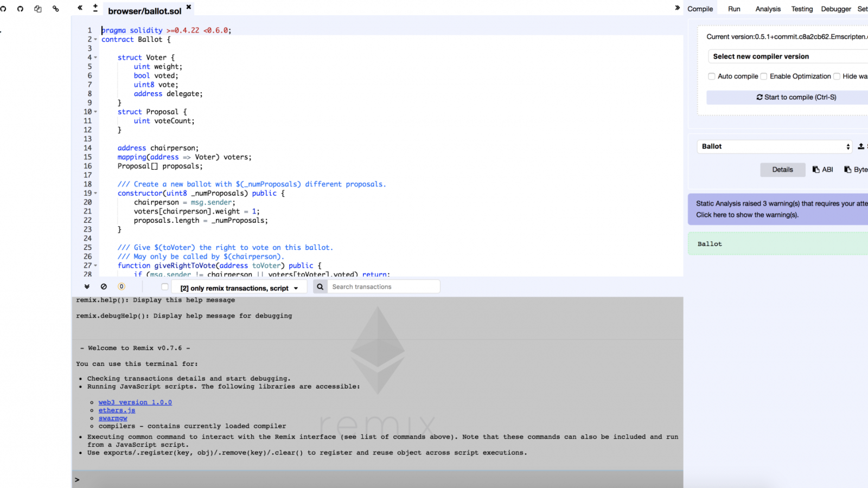Click 'remix.debugHelp()' terminal line
Viewport: 868px width, 488px height.
coord(184,316)
